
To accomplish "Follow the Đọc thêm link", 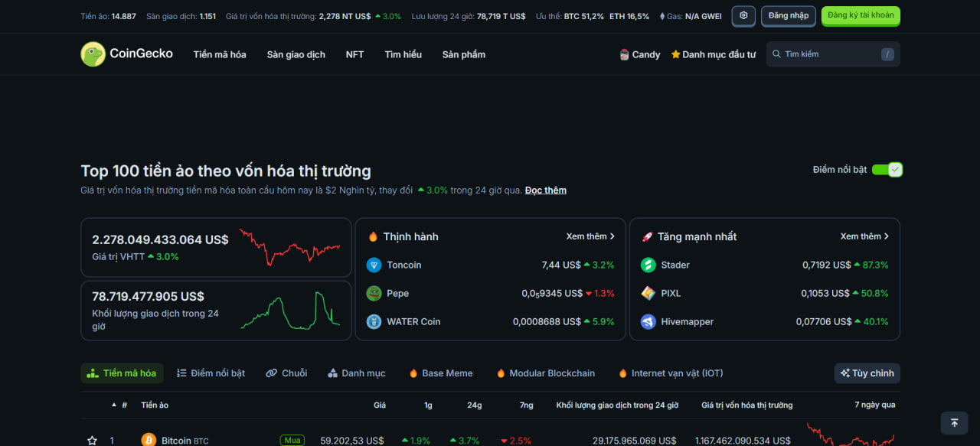I will point(546,190).
